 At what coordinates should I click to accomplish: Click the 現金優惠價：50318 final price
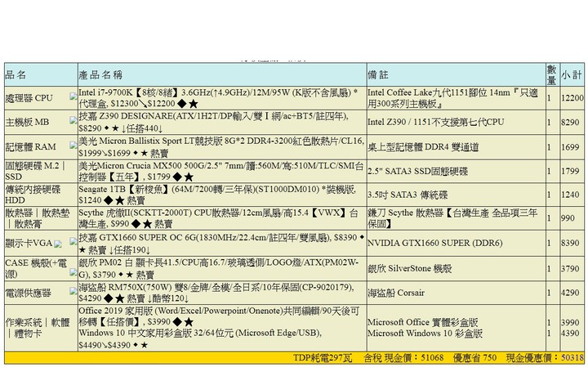coord(545,358)
